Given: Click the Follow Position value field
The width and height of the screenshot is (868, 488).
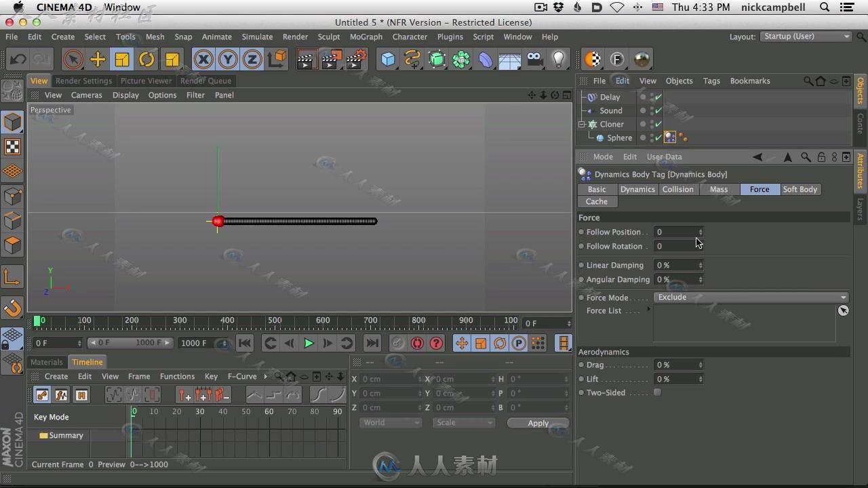Looking at the screenshot, I should pos(675,232).
